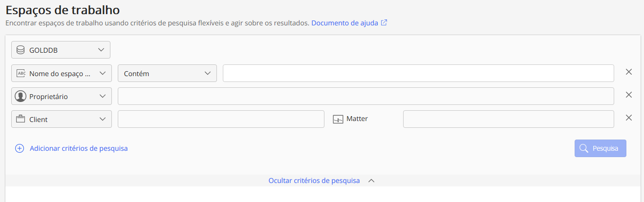The width and height of the screenshot is (644, 202).
Task: Click the Adicionar critérios de pesquisa link
Action: [x=79, y=148]
